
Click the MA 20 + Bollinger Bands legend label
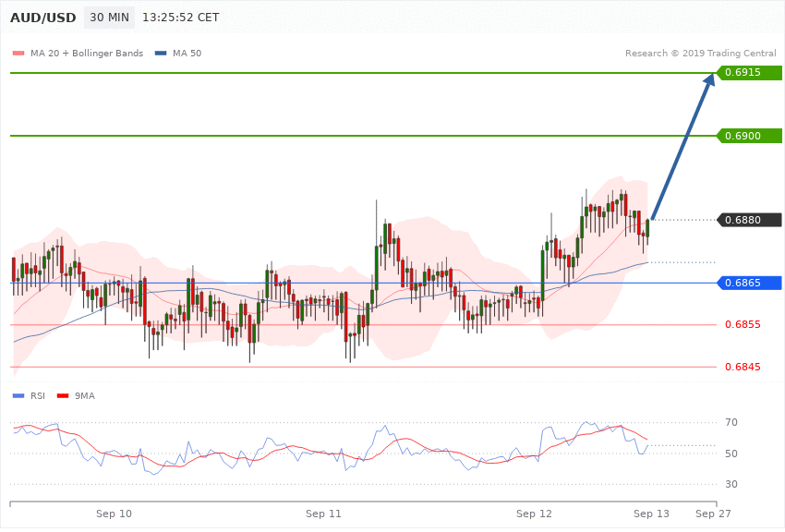pyautogui.click(x=87, y=53)
